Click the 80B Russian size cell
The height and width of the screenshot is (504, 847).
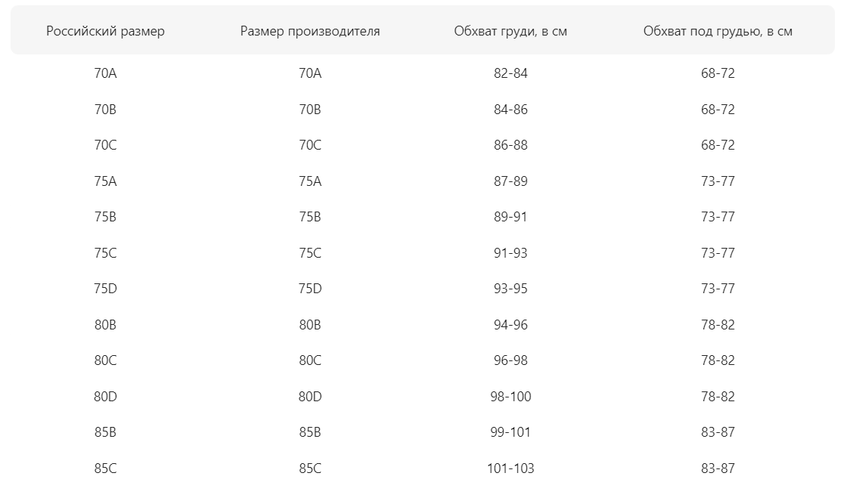[x=105, y=325]
